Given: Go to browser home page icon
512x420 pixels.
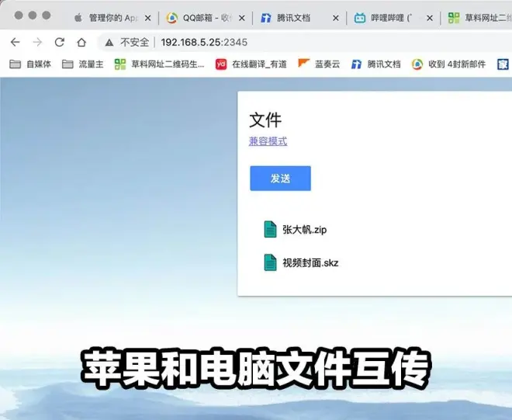Looking at the screenshot, I should point(81,42).
